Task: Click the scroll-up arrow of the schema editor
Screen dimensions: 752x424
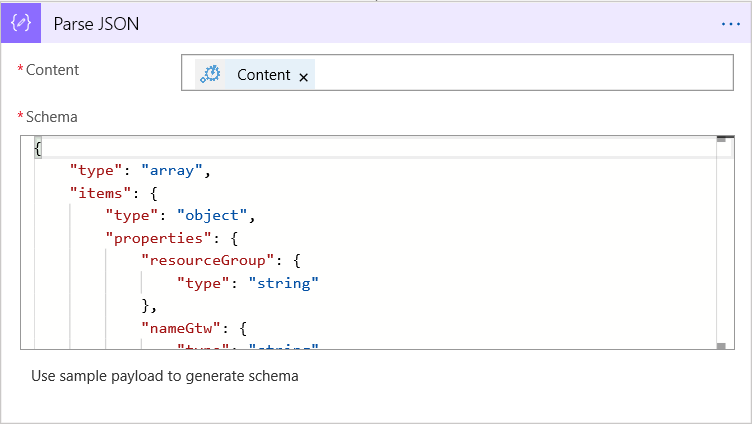Action: point(720,142)
